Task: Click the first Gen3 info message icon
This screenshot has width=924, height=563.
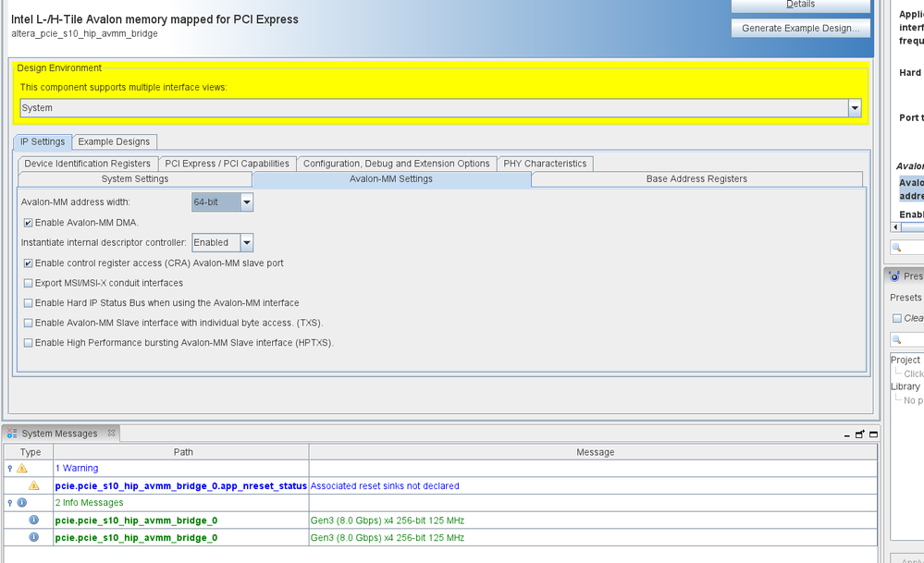Action: [x=34, y=520]
